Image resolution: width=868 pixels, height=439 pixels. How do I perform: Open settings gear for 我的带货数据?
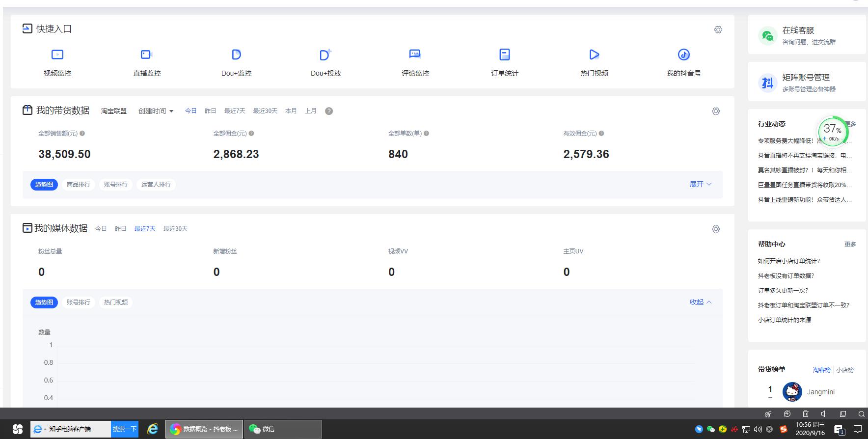point(715,111)
